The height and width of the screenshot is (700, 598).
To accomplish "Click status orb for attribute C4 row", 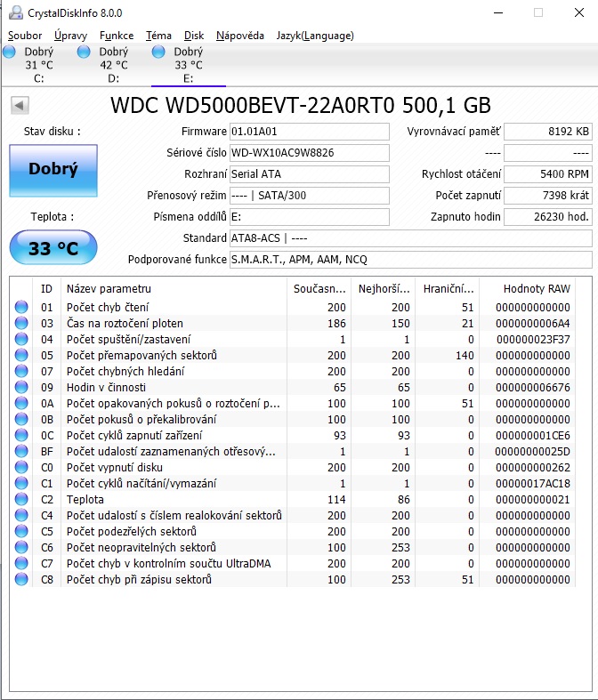I will pos(21,515).
